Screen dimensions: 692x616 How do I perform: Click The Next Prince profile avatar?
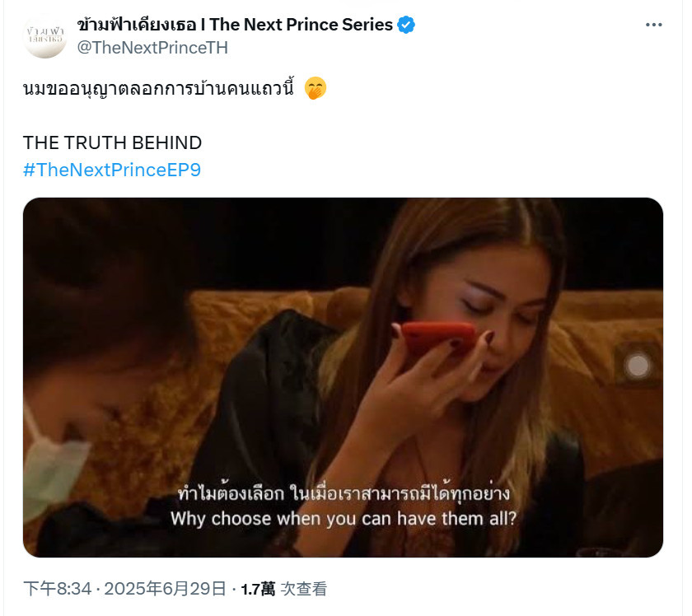tap(44, 36)
